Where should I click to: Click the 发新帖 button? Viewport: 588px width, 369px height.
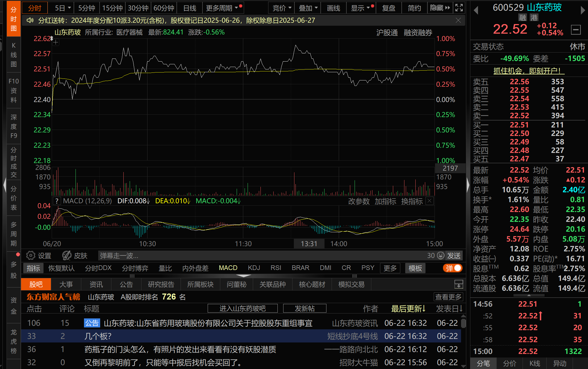pyautogui.click(x=305, y=309)
